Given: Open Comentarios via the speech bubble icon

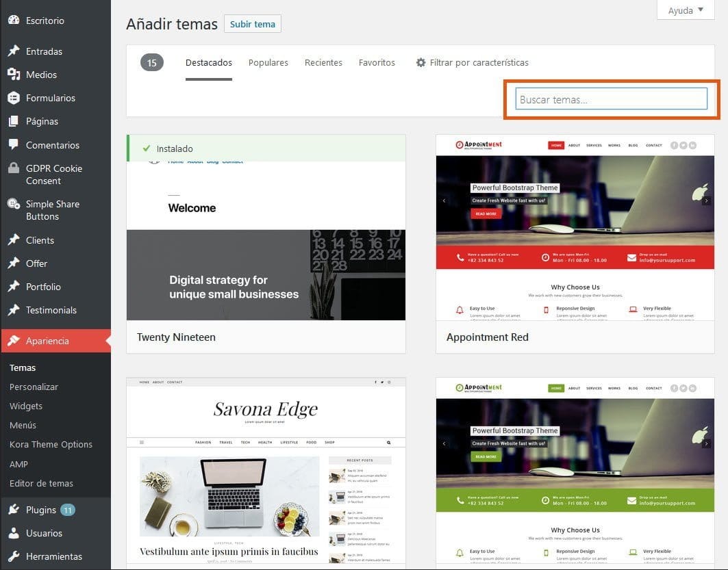Looking at the screenshot, I should click(14, 145).
